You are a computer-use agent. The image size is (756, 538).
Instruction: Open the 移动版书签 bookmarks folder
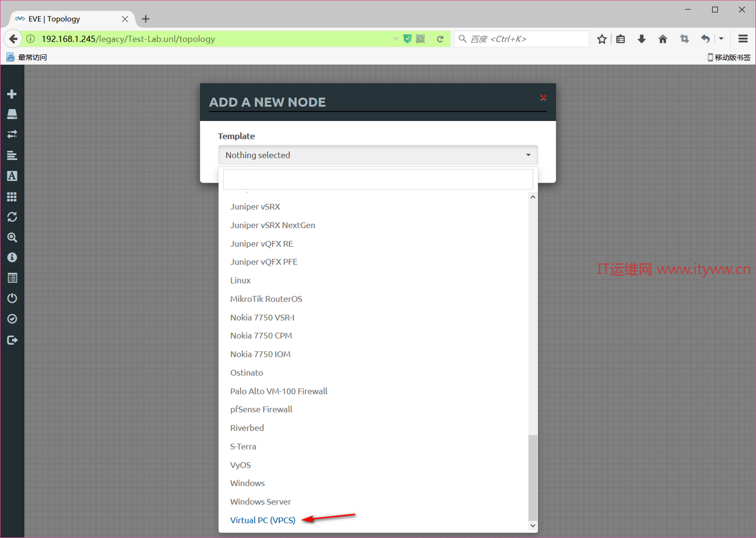point(729,57)
